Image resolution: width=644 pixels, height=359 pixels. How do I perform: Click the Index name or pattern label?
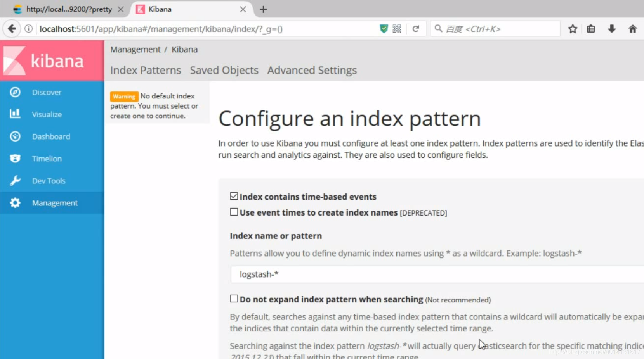click(276, 236)
